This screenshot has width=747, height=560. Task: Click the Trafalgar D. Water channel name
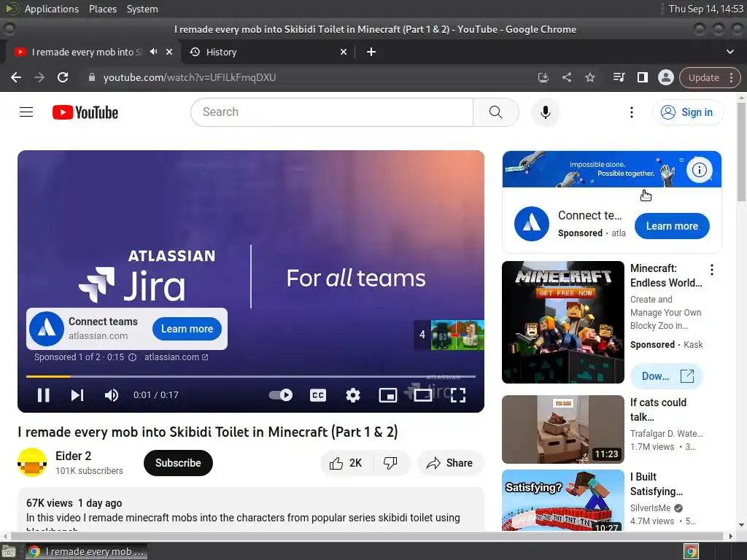[x=666, y=433]
